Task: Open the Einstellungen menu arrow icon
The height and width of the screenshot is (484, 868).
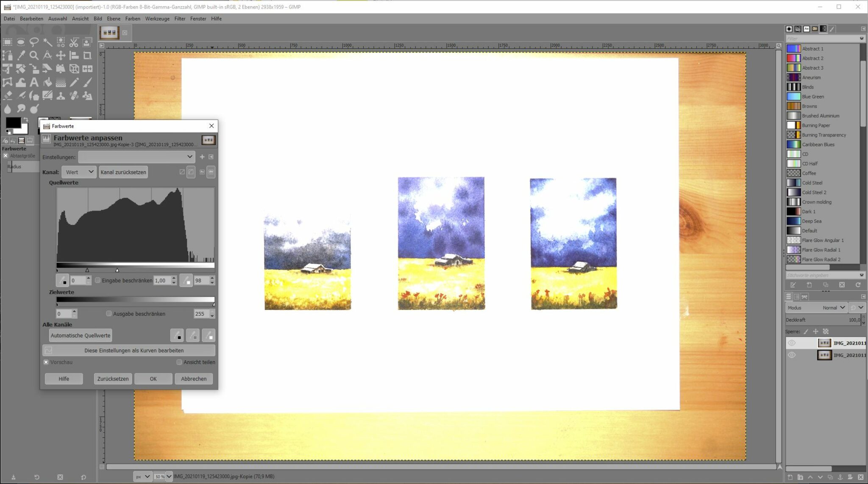Action: tap(211, 157)
